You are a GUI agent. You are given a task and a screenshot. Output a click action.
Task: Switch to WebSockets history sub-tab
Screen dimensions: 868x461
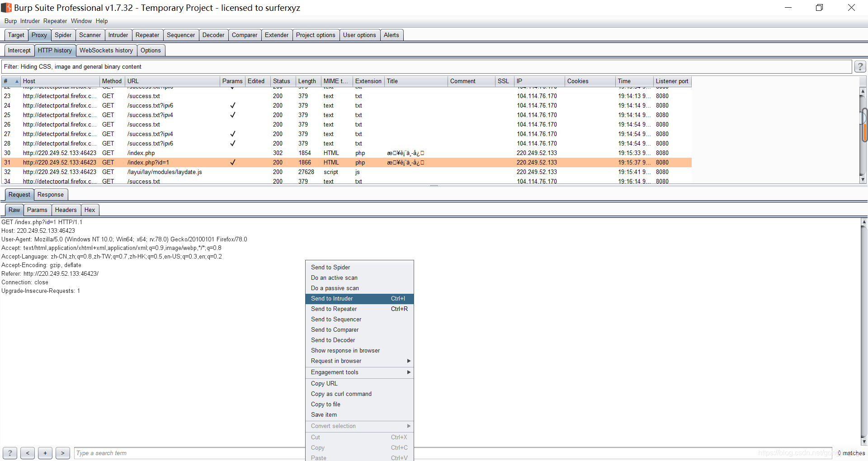pos(106,50)
